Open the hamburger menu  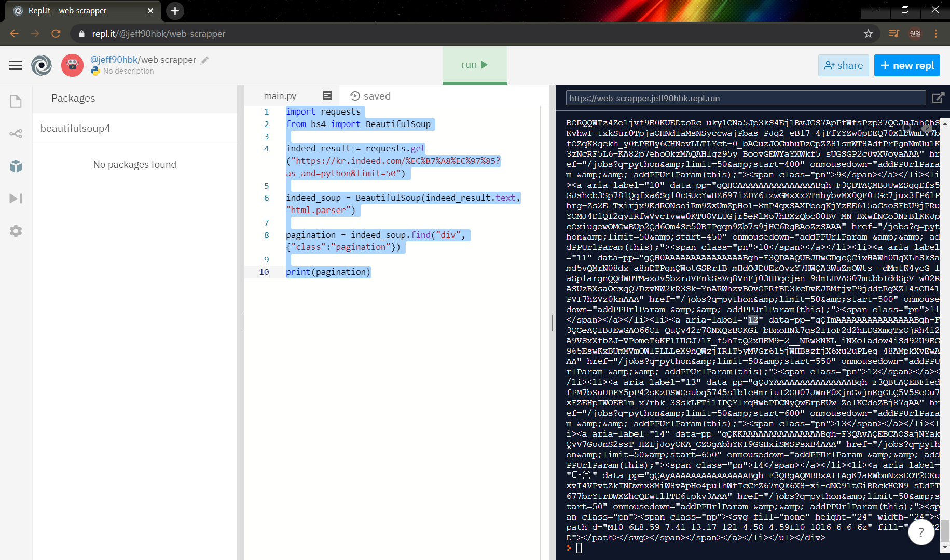[x=16, y=65]
